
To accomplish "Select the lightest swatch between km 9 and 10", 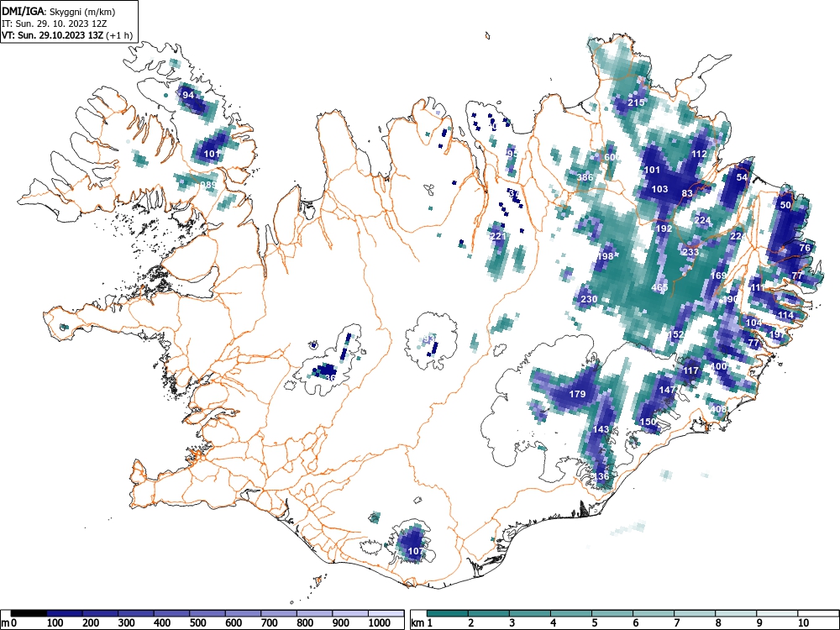I will coord(777,613).
